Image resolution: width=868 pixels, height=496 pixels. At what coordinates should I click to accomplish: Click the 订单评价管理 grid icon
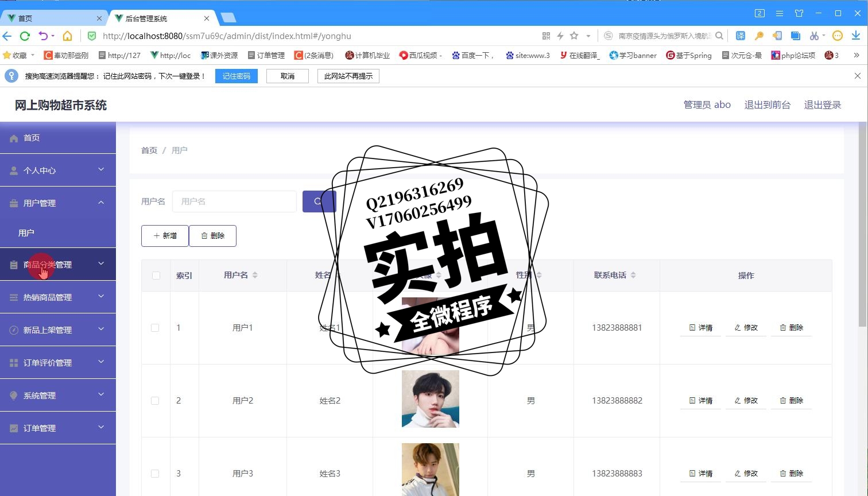(14, 363)
